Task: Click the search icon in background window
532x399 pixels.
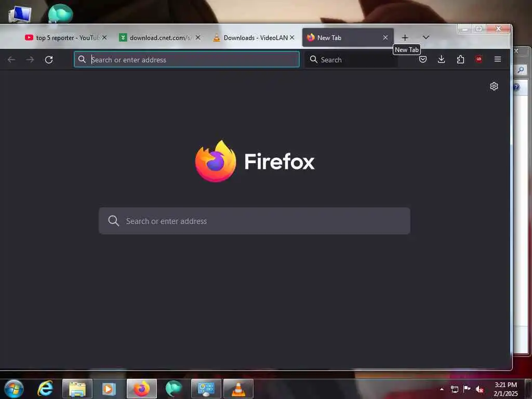Action: [521, 70]
